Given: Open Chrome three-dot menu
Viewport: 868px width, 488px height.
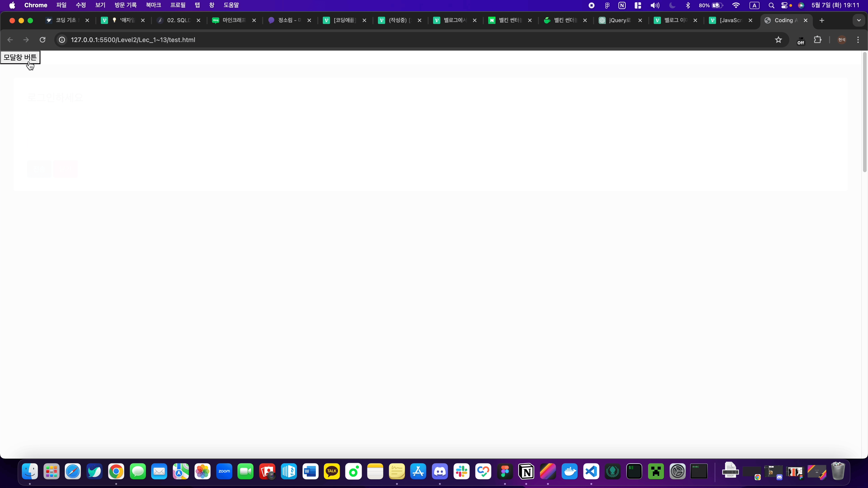Looking at the screenshot, I should click(x=858, y=40).
